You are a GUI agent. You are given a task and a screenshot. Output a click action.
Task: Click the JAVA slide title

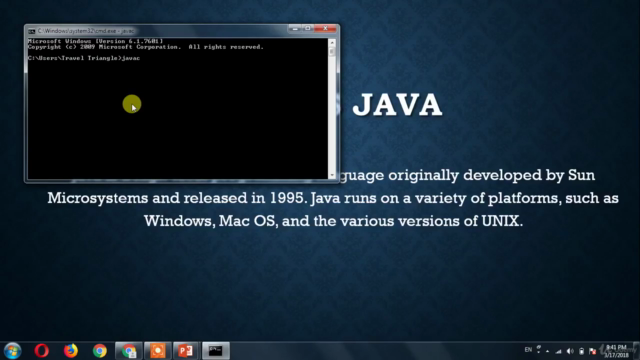point(397,105)
